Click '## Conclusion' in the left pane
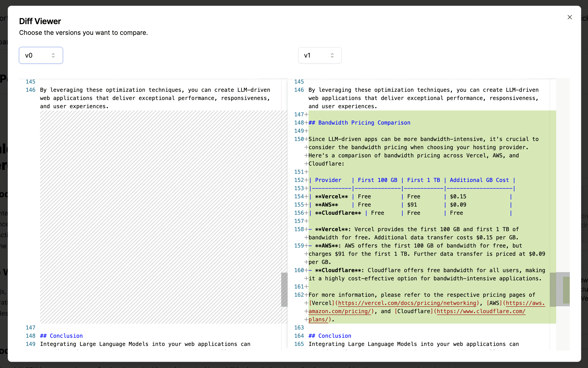 tap(61, 336)
